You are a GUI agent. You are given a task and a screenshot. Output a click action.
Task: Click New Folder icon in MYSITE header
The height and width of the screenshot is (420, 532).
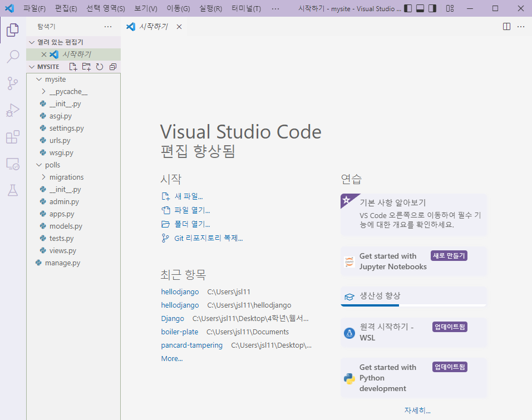(x=86, y=67)
